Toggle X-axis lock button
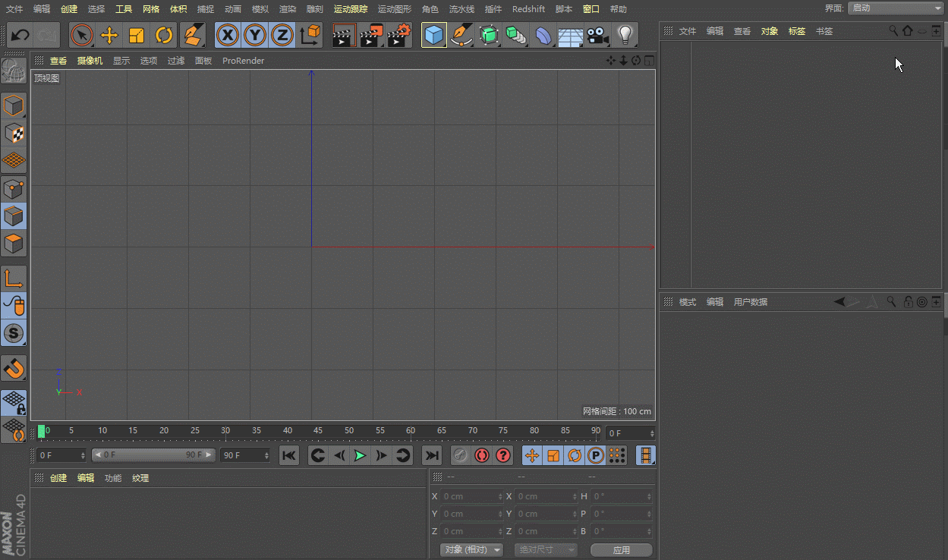 point(228,36)
